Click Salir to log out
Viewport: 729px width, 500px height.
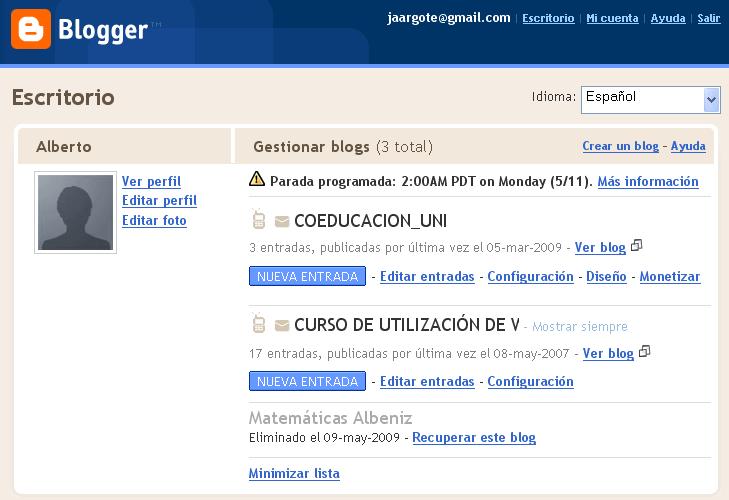[x=709, y=18]
